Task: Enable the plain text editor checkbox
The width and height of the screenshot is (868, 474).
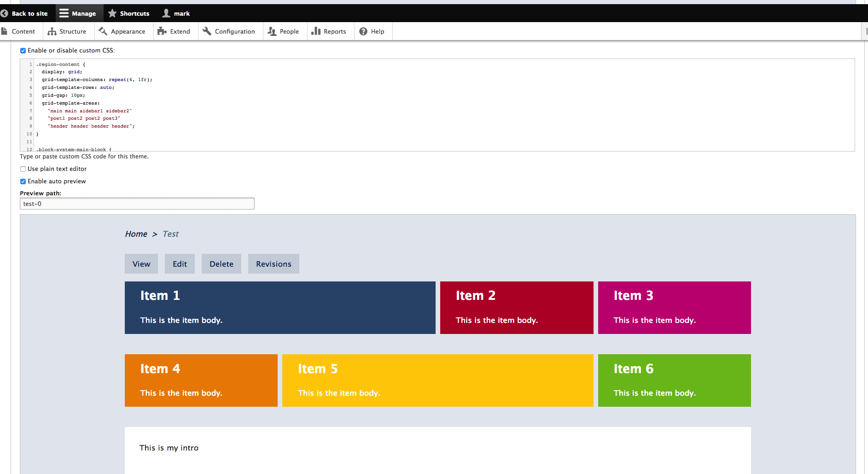Action: (x=23, y=169)
